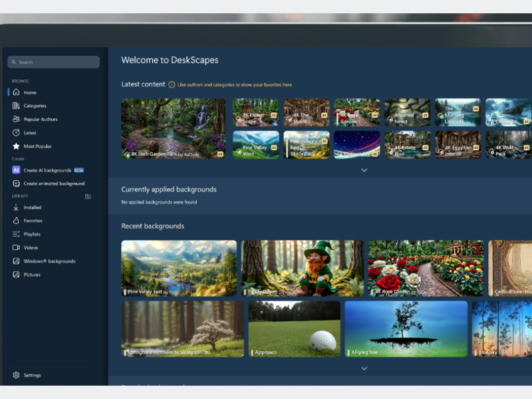This screenshot has height=399, width=532.
Task: Click the Latest clock icon
Action: coord(16,132)
